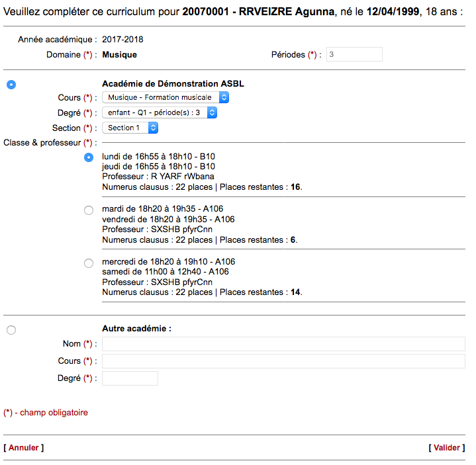The width and height of the screenshot is (476, 465).
Task: Click the 'Académie de Démonstration ASBL' heading
Action: pyautogui.click(x=169, y=84)
